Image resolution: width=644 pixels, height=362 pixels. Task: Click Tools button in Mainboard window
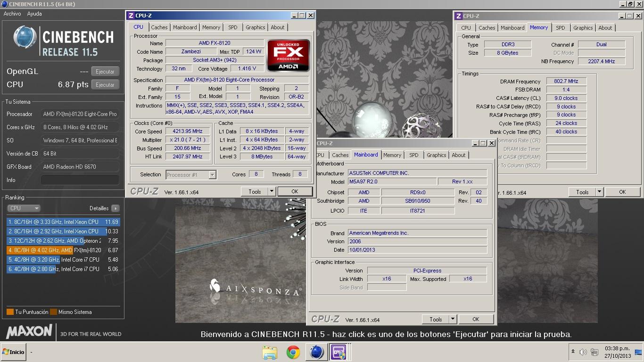436,319
